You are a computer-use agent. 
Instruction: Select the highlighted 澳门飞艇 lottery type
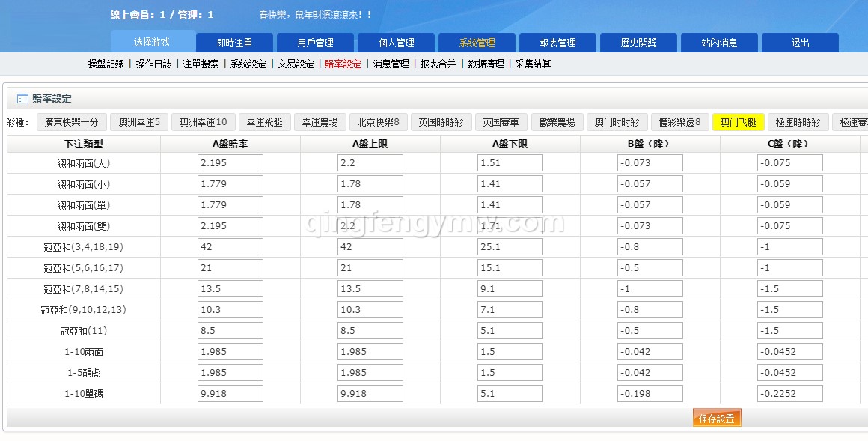coord(738,122)
